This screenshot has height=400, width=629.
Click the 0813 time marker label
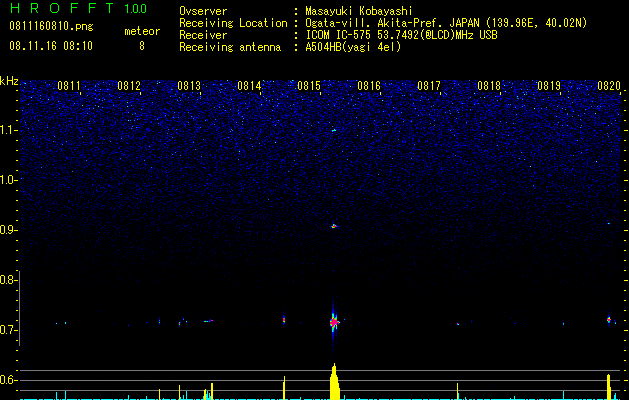pos(189,86)
